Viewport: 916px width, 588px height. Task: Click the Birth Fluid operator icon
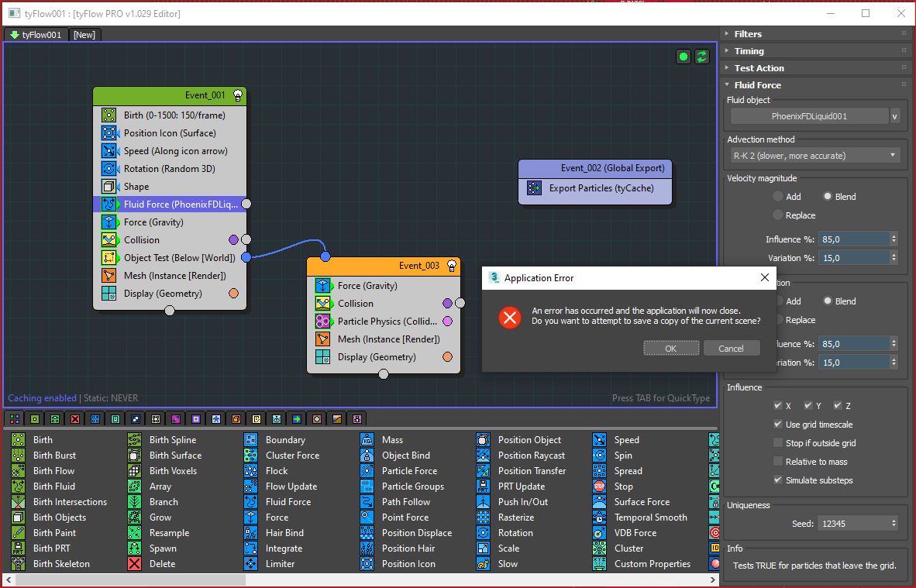(19, 487)
